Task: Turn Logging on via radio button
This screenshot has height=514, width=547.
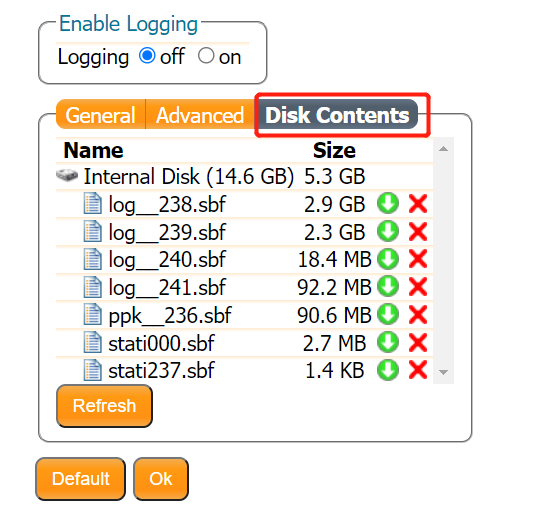Action: coord(206,56)
